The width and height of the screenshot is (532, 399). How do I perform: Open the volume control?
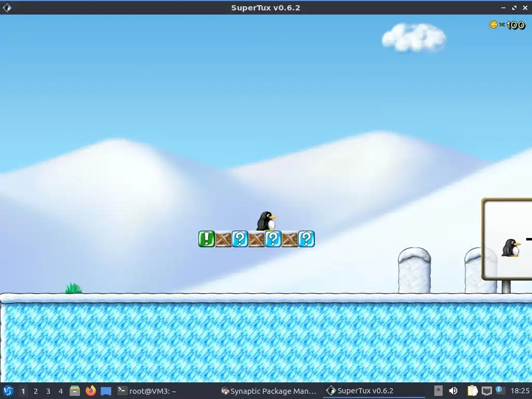coord(453,391)
